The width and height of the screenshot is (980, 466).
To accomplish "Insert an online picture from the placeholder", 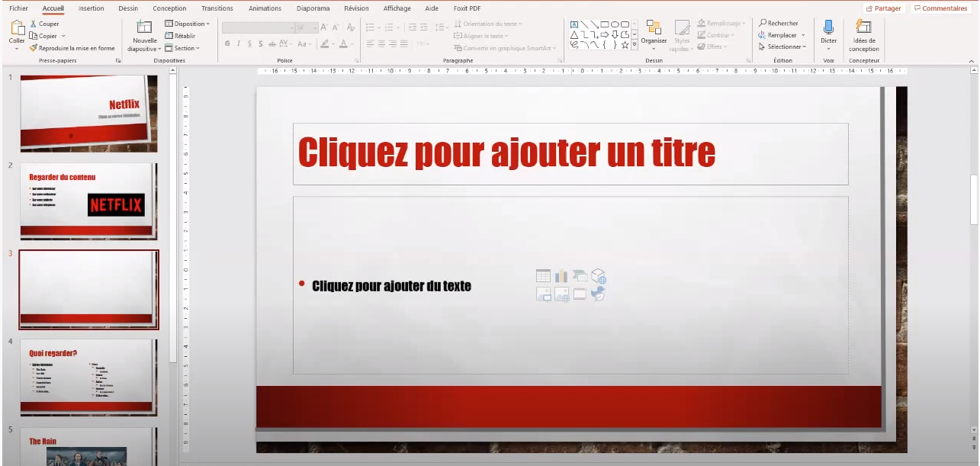I will click(561, 294).
